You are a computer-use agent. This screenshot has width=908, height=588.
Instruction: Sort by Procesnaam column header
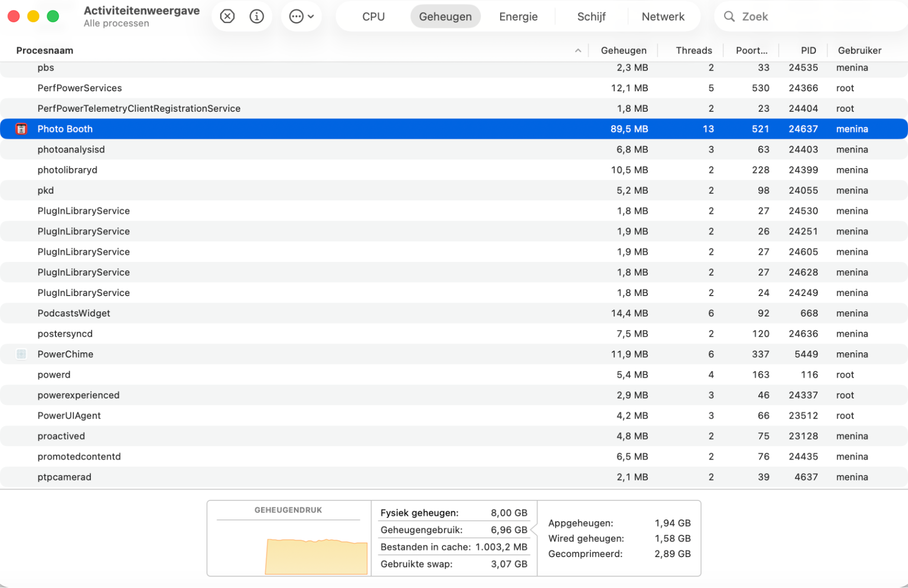[x=45, y=50]
